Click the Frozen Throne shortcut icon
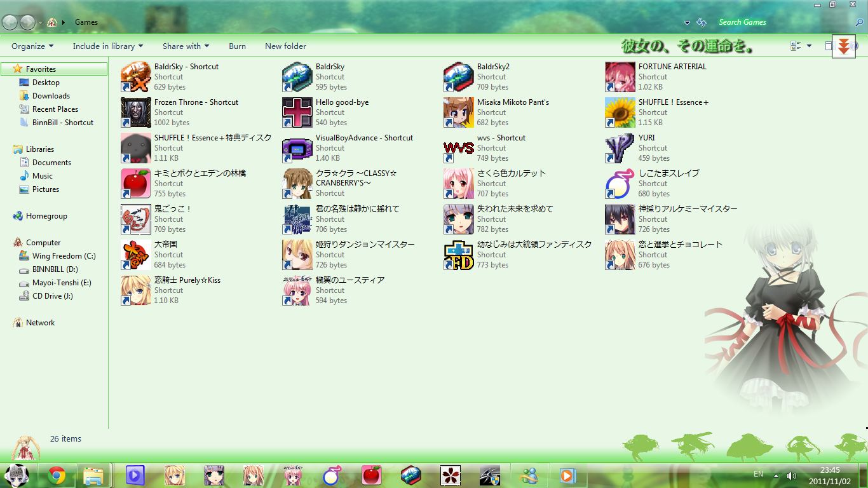The height and width of the screenshot is (488, 868). [136, 112]
